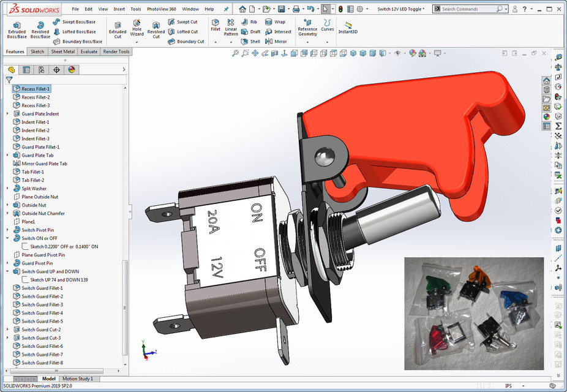Select the Revolved Cut tool
Screen dimensions: 567x392
[x=156, y=29]
